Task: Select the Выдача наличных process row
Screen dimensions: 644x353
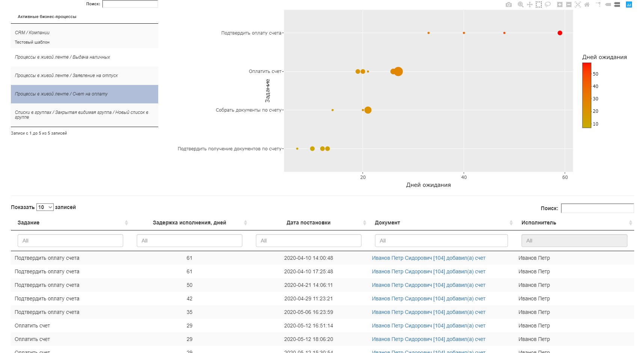Action: click(85, 57)
